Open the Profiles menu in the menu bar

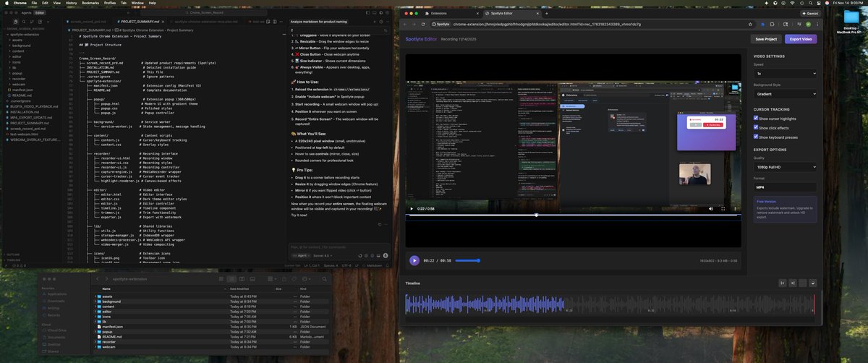click(x=110, y=3)
